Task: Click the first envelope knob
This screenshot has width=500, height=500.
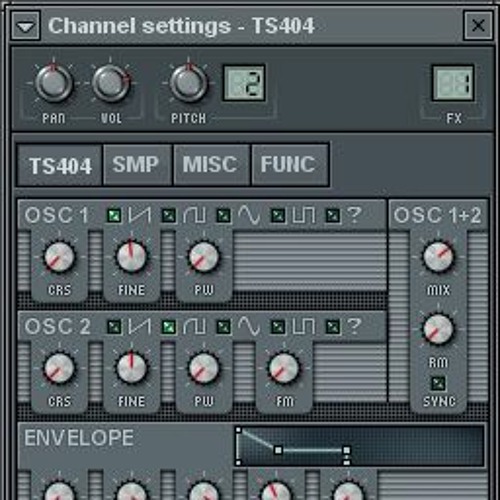Action: point(59,490)
